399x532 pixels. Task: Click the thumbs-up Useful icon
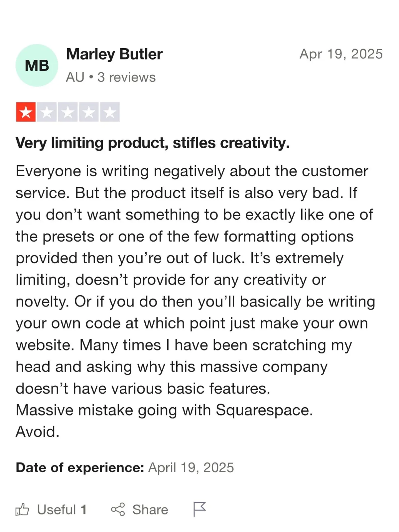point(22,509)
